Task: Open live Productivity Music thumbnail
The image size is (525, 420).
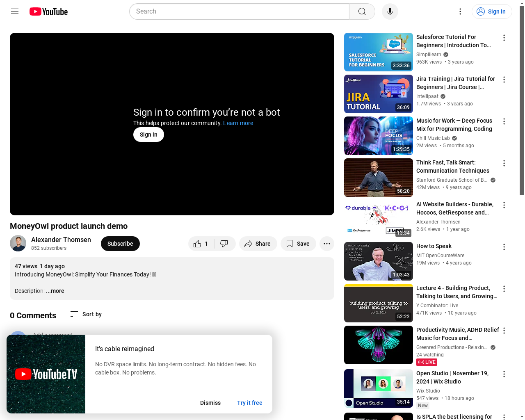Action: click(x=379, y=345)
